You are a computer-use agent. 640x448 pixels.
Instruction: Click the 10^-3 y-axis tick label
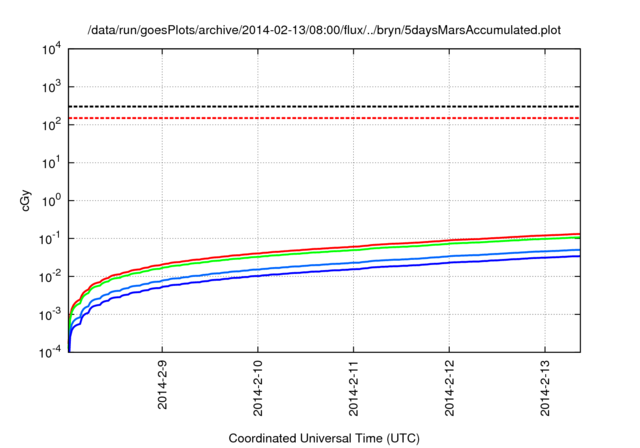pos(50,315)
